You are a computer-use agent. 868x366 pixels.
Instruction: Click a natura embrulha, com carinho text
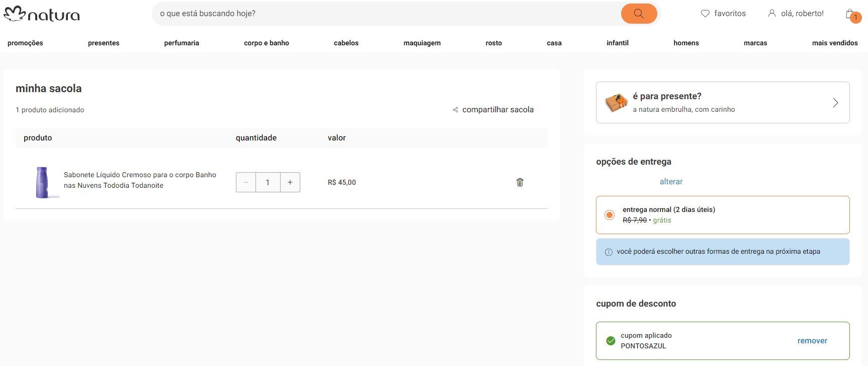(683, 109)
